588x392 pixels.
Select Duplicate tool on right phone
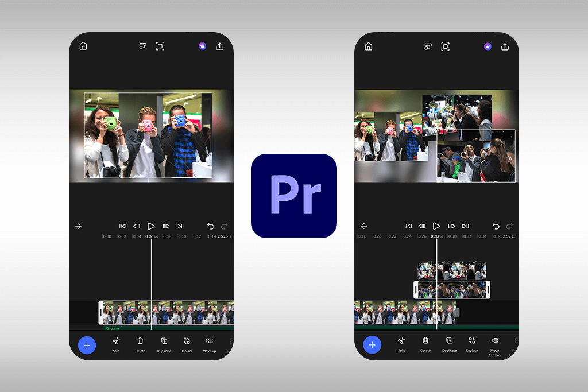click(x=449, y=344)
